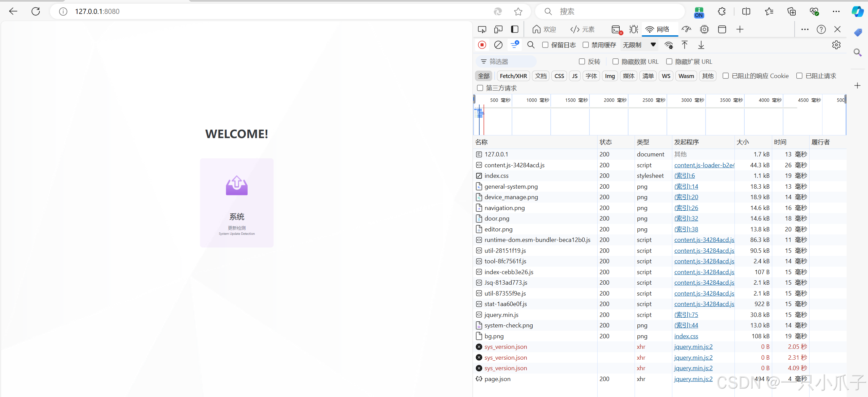Open the content.js-loader initiator link
868x397 pixels.
(x=704, y=165)
